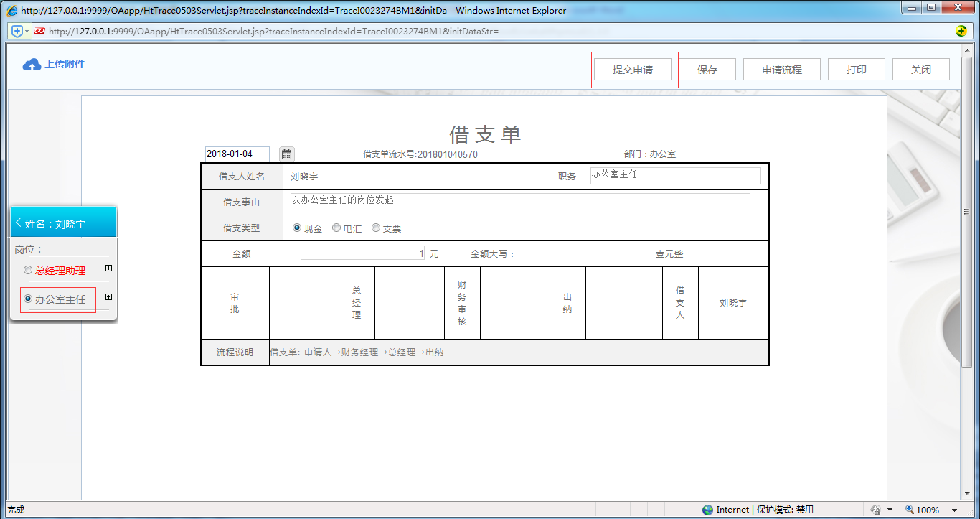The image size is (980, 519).
Task: Click the 保存 button
Action: pyautogui.click(x=707, y=69)
